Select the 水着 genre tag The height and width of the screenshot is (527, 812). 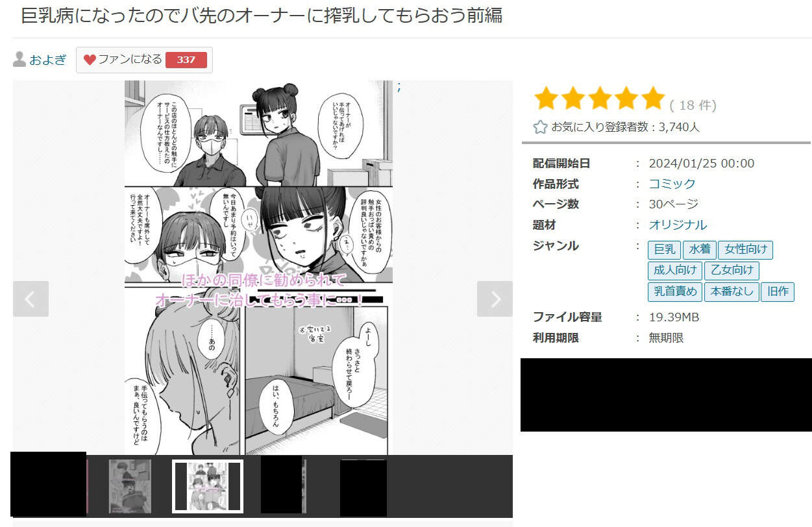pyautogui.click(x=699, y=249)
